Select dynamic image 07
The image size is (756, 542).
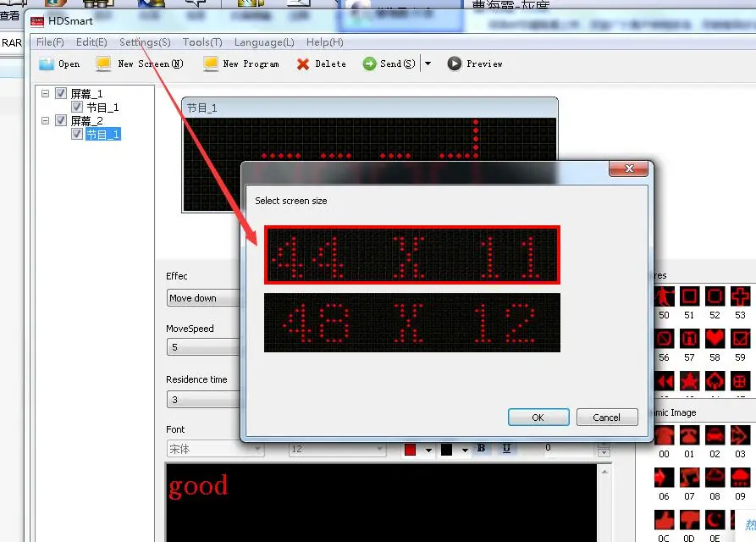(689, 478)
